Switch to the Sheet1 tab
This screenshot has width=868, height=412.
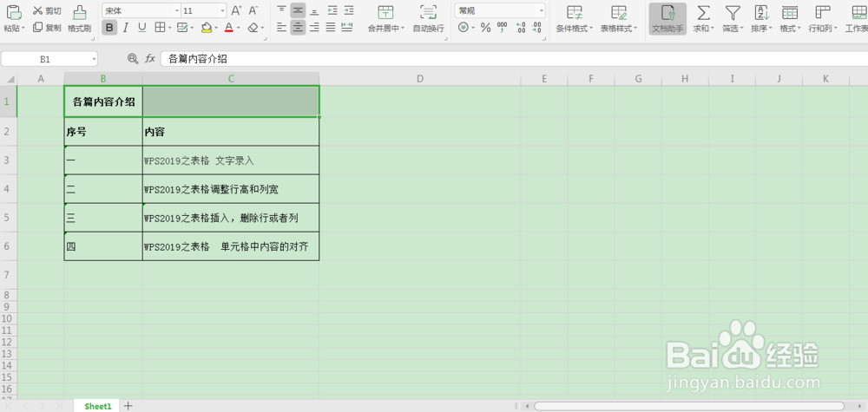point(98,406)
